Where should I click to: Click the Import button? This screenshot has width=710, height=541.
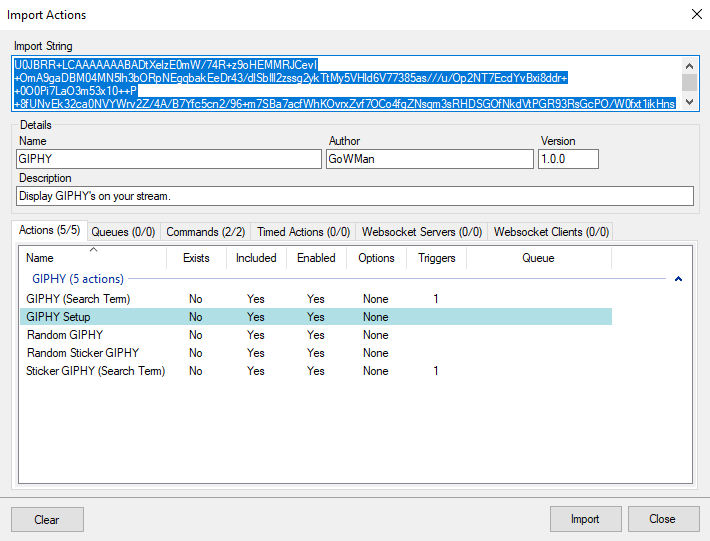585,519
